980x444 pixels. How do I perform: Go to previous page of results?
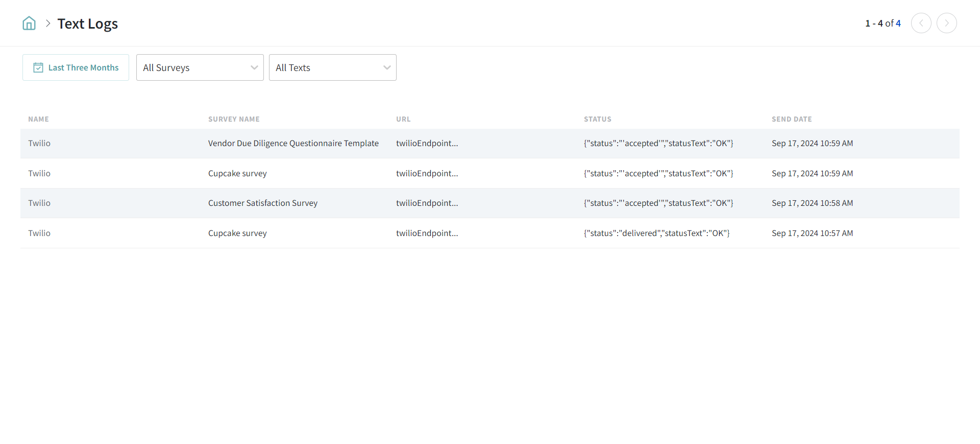point(921,23)
